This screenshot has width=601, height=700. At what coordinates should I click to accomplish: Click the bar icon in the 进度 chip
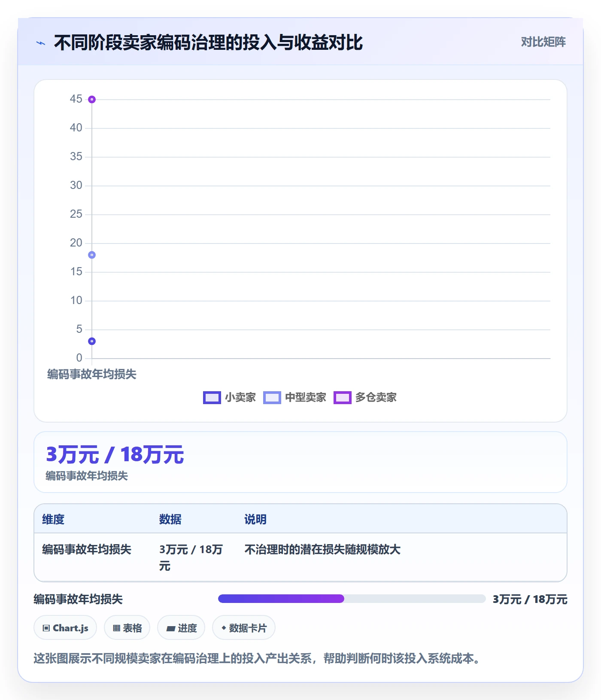[x=170, y=629]
